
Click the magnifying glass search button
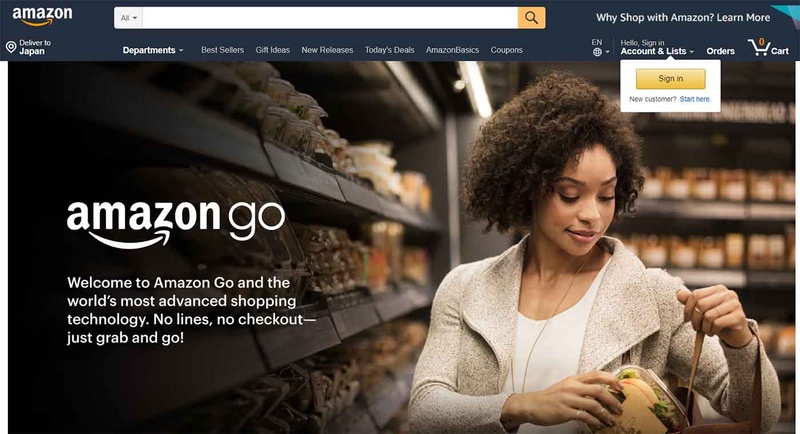tap(531, 18)
